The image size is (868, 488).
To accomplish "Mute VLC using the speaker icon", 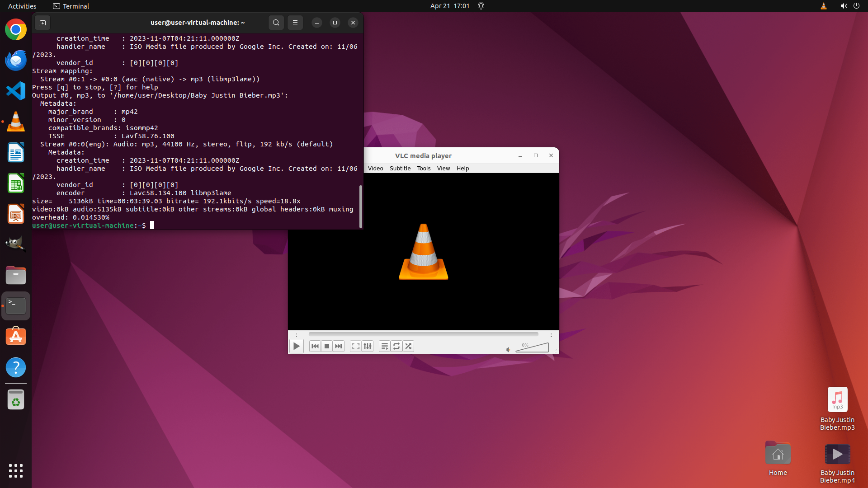I will pos(508,349).
